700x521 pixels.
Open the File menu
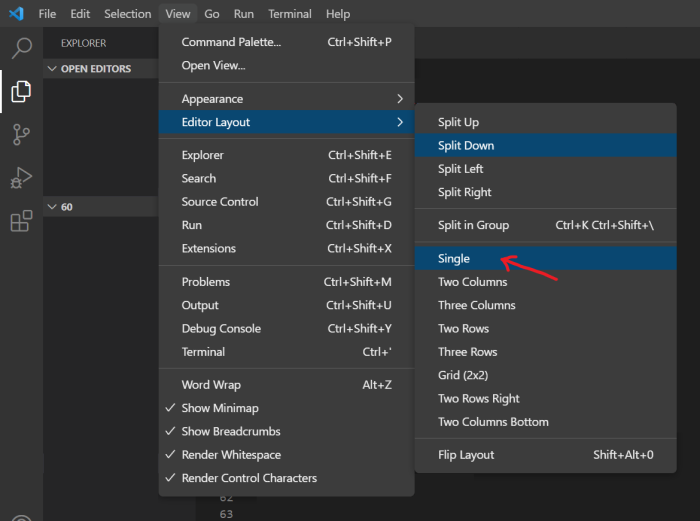[x=47, y=14]
